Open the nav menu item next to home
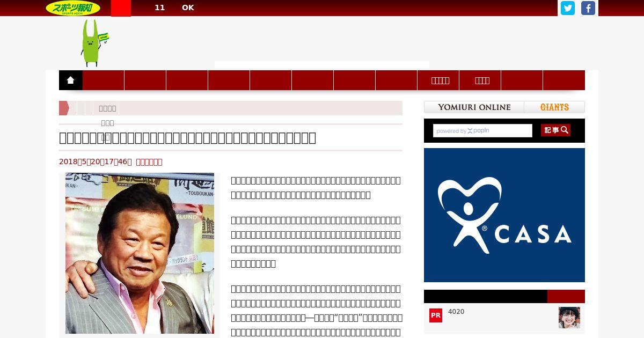Viewport: 644px width, 338px height. pyautogui.click(x=104, y=80)
